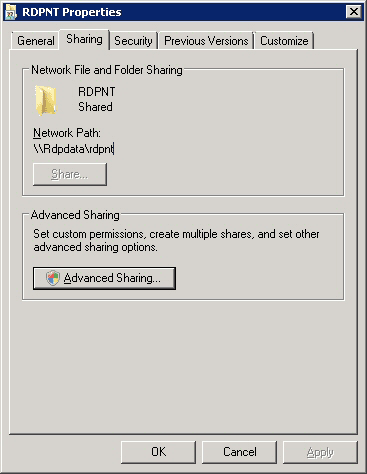Image resolution: width=367 pixels, height=474 pixels.
Task: Click the greyed-out Share... button
Action: pyautogui.click(x=70, y=174)
